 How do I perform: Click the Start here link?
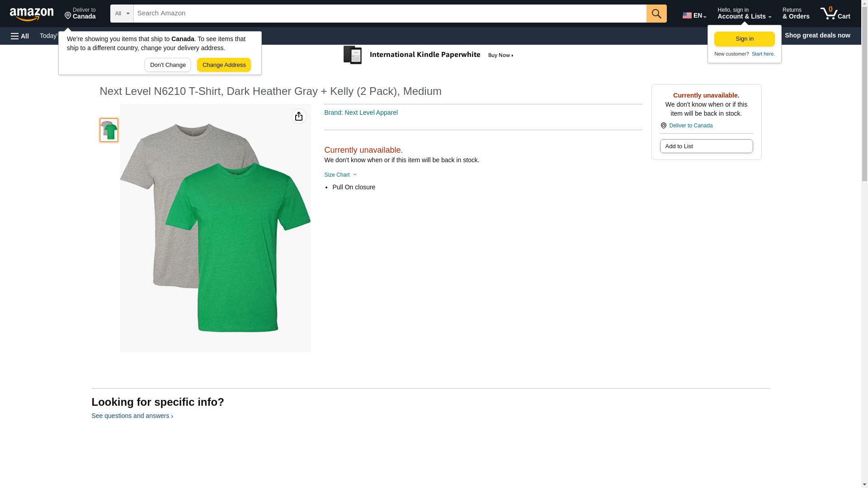click(x=763, y=54)
